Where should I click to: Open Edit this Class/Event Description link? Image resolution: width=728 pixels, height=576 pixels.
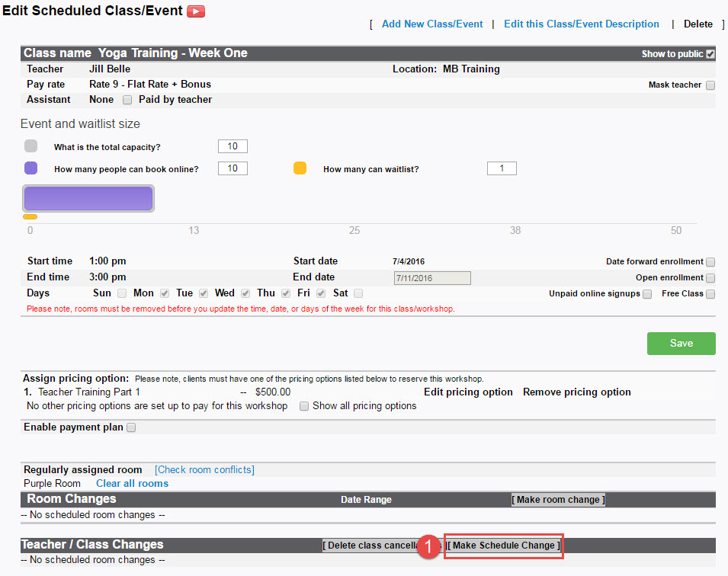tap(582, 24)
